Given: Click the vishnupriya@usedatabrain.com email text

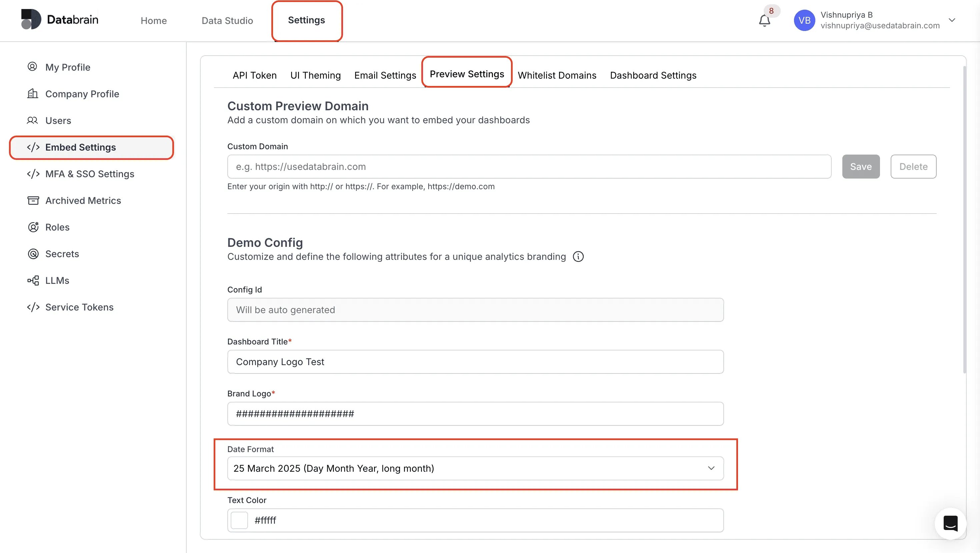Looking at the screenshot, I should [x=880, y=25].
